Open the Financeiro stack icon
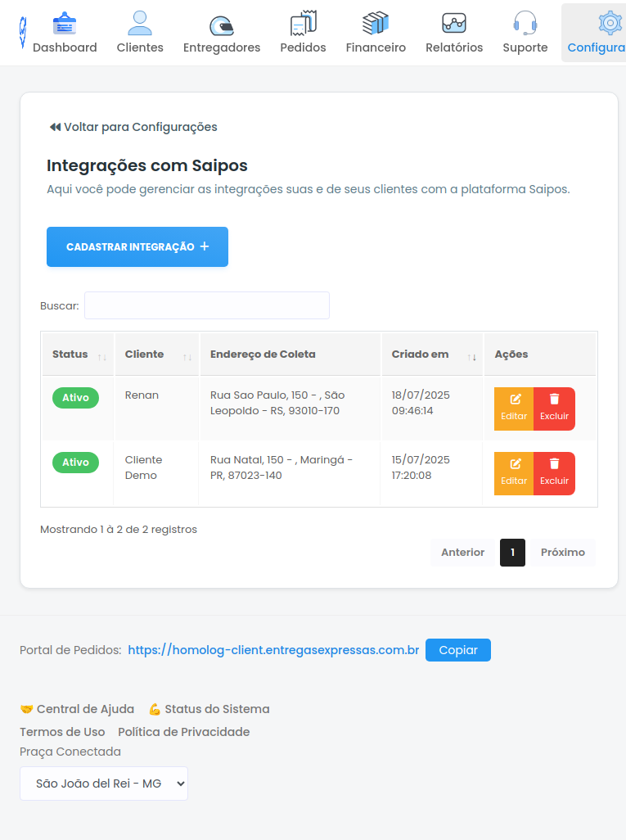Image resolution: width=626 pixels, height=840 pixels. click(x=376, y=22)
